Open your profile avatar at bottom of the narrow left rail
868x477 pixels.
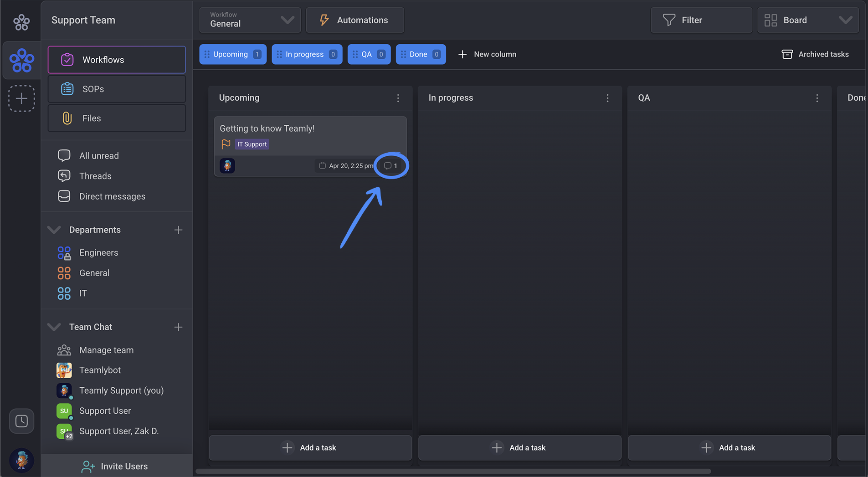pos(21,460)
